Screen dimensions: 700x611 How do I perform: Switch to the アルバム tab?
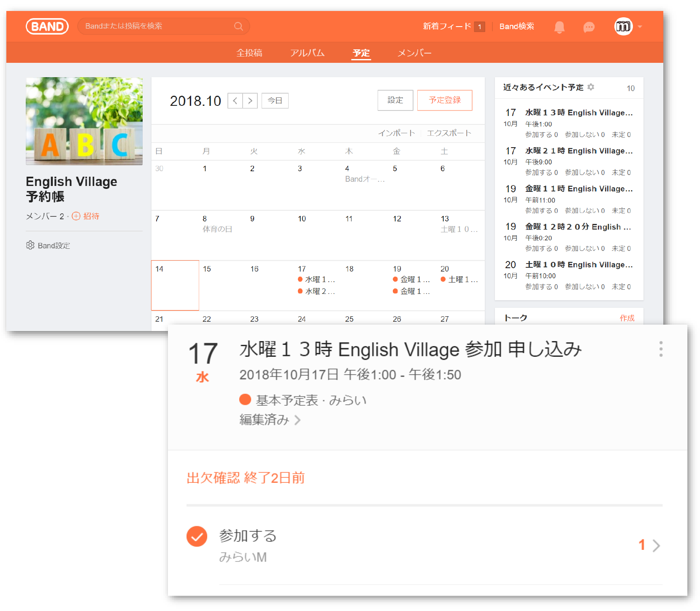point(307,53)
